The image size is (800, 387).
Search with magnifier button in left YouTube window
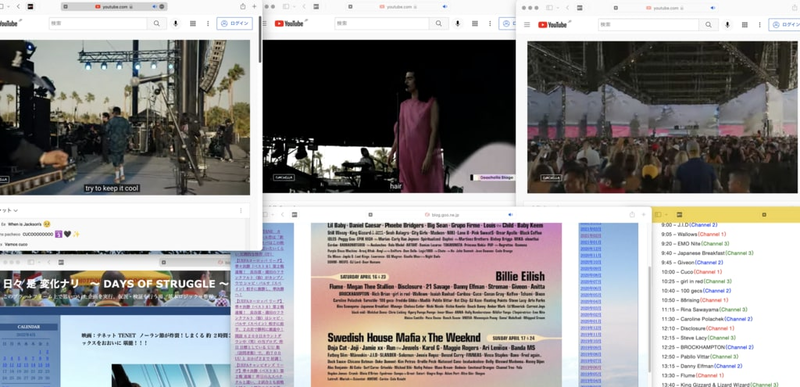(x=157, y=23)
